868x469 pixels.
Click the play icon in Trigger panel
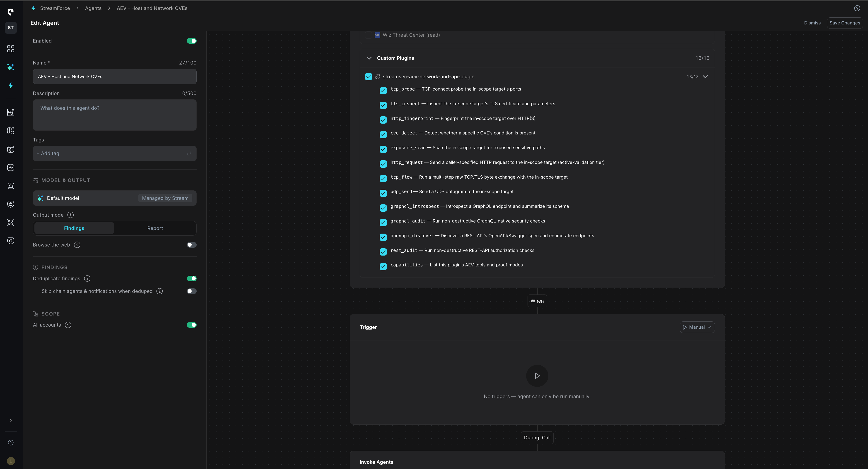(537, 376)
